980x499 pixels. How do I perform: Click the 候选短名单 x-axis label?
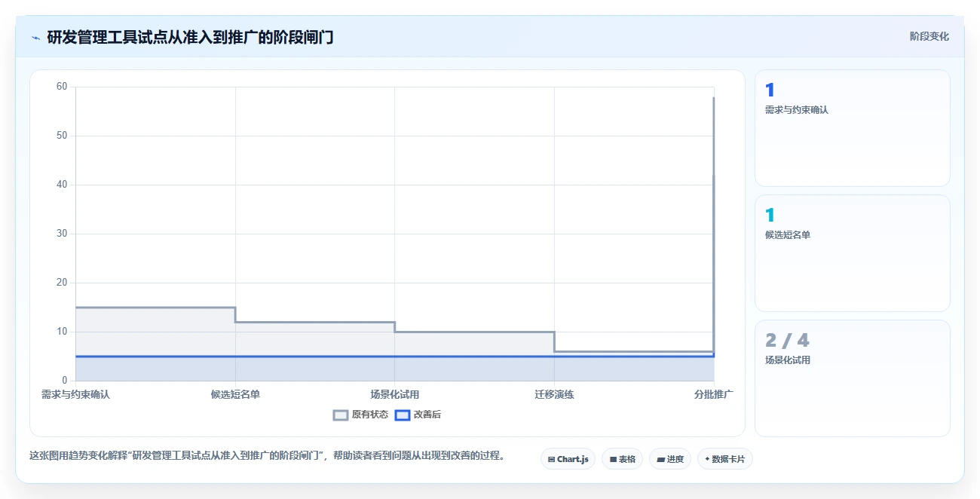235,394
